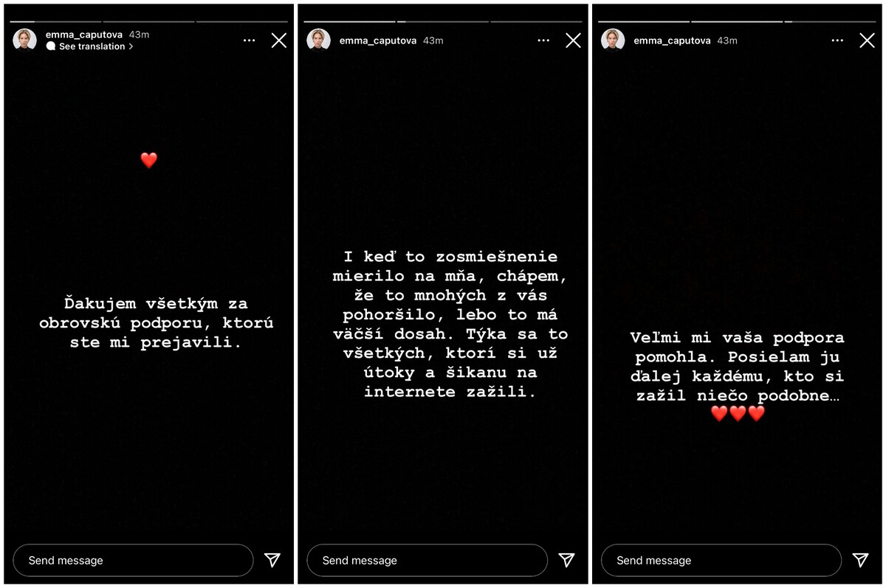Focus Send message field in third story
Screen dimensions: 886x588
pos(721,560)
